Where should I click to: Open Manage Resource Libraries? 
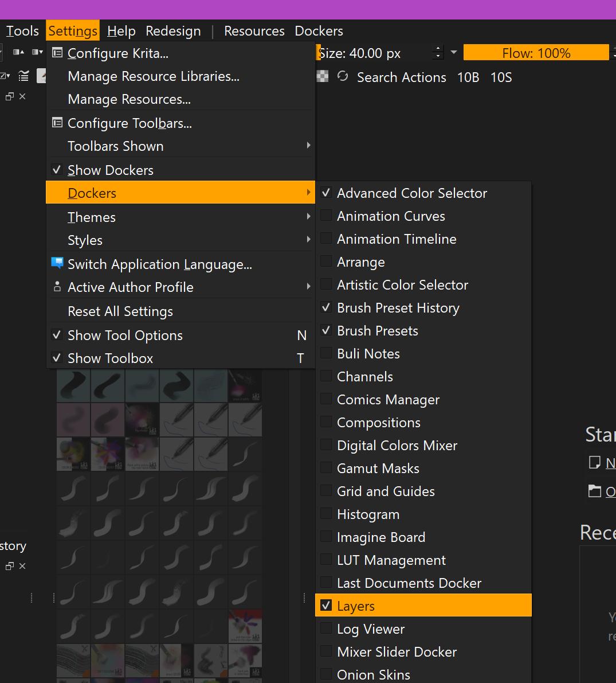pyautogui.click(x=181, y=76)
